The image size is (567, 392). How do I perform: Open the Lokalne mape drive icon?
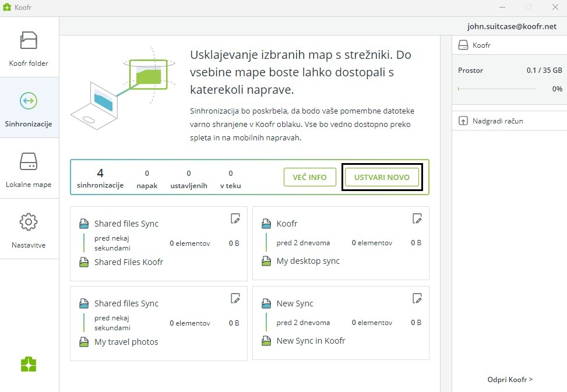(x=29, y=161)
